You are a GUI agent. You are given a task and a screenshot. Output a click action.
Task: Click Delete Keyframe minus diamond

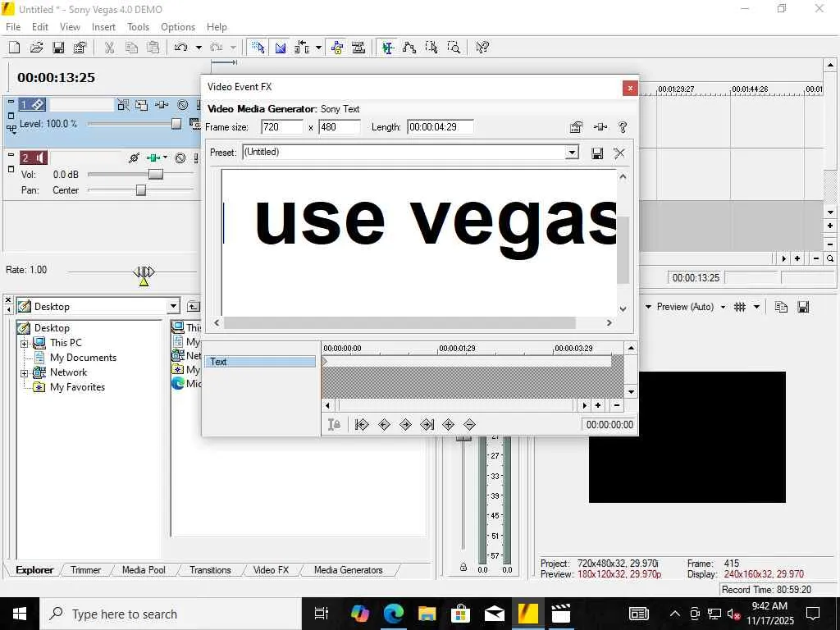pos(470,424)
